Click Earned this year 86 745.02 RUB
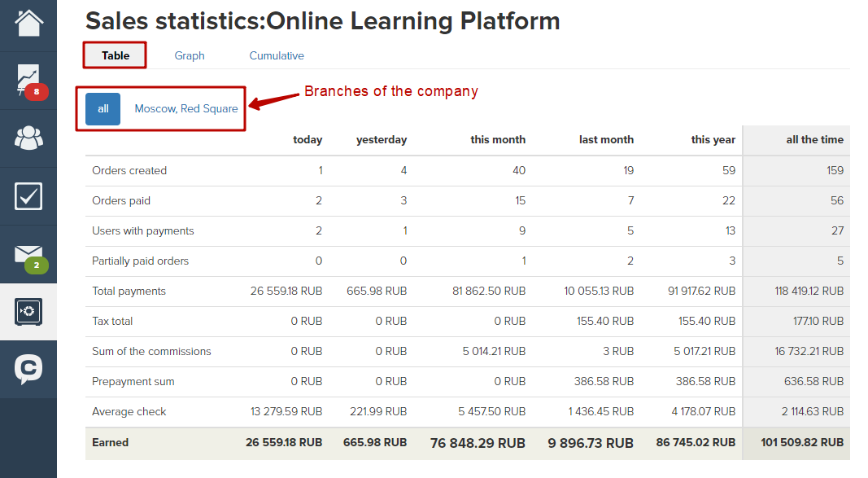The image size is (868, 478). [x=696, y=442]
